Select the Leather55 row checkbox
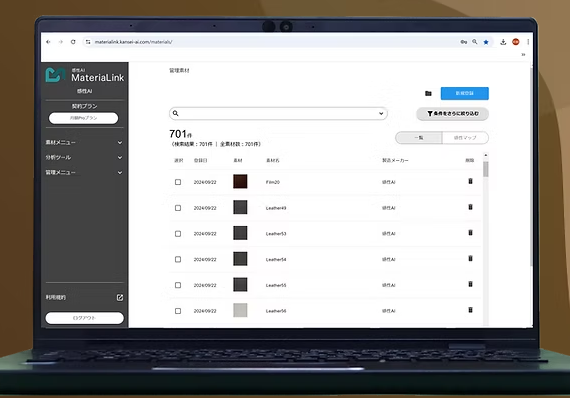 178,285
